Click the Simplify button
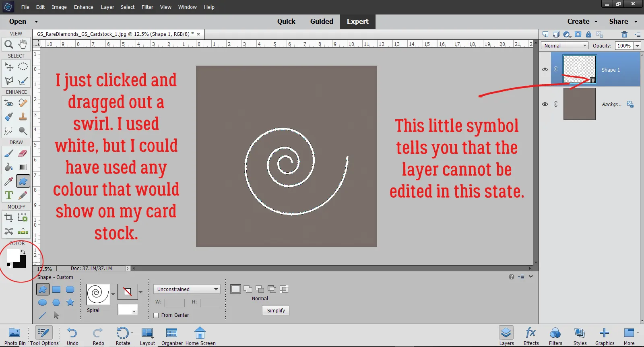The width and height of the screenshot is (644, 347). pyautogui.click(x=276, y=310)
